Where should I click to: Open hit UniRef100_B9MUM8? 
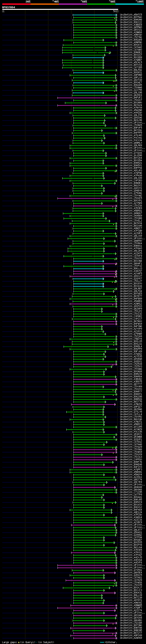(x=131, y=20)
